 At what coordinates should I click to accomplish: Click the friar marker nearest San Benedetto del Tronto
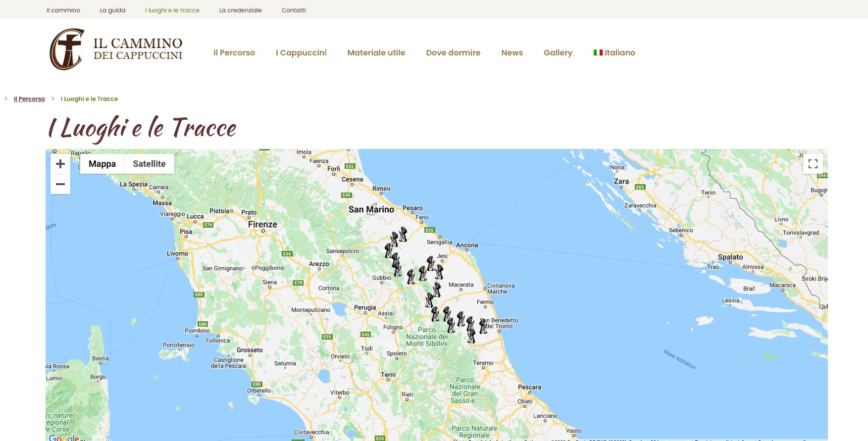click(x=483, y=326)
